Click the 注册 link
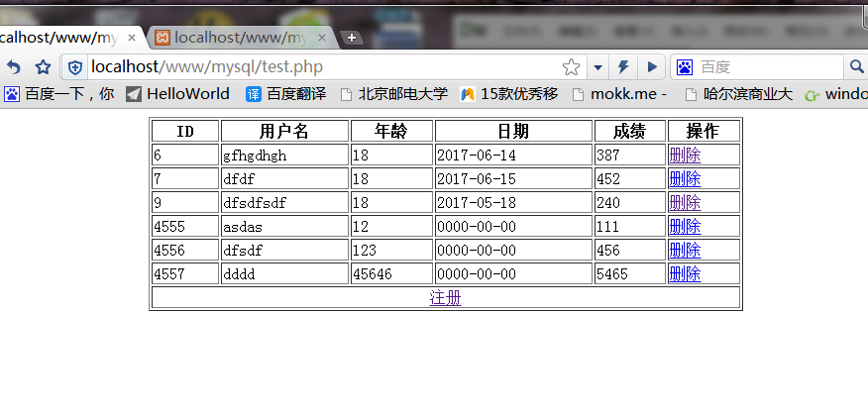The height and width of the screenshot is (419, 868). coord(446,298)
